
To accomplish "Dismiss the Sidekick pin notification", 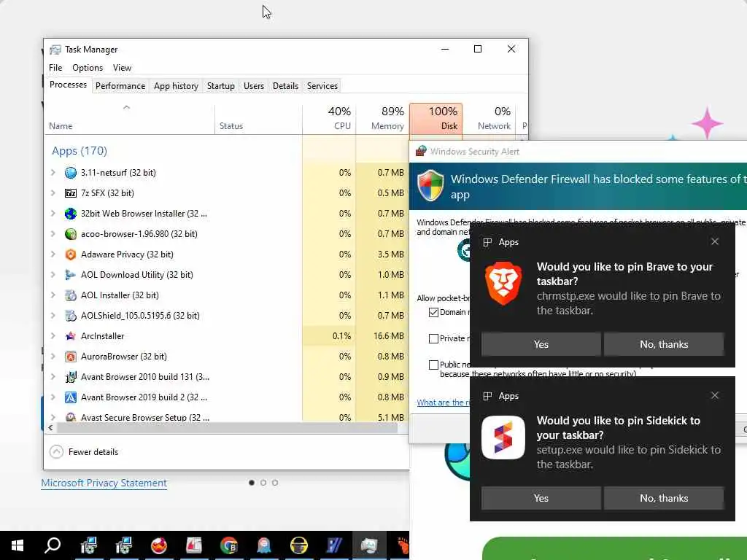I will [715, 395].
